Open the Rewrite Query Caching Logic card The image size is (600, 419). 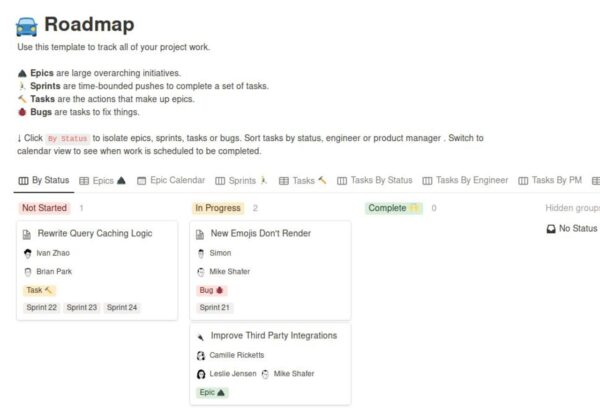click(x=95, y=233)
